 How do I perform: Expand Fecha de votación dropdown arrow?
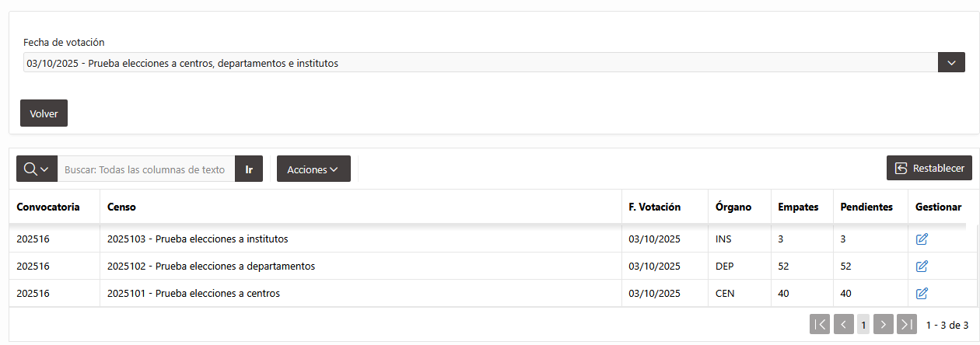(x=951, y=62)
